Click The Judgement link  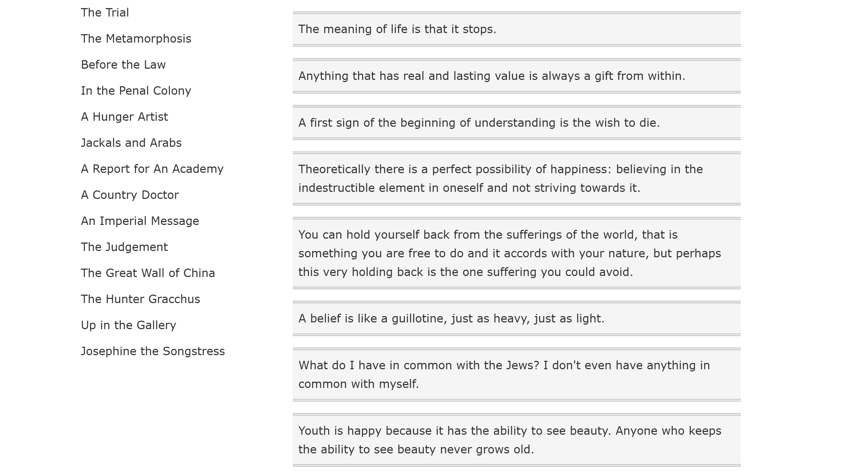point(124,247)
